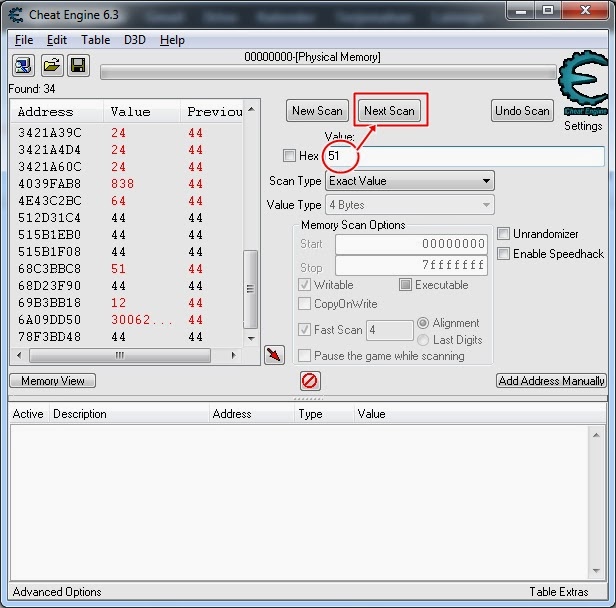Select the Last Digits radio button
616x608 pixels.
coord(423,340)
